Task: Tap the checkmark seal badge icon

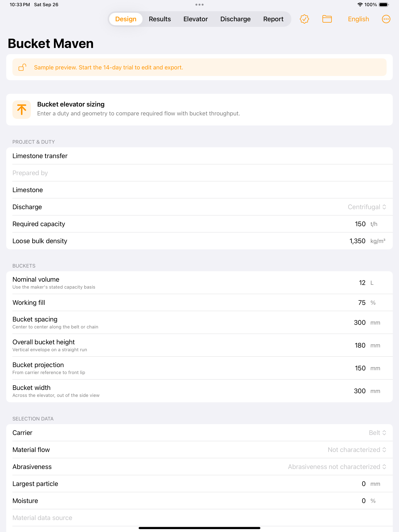Action: [x=304, y=19]
